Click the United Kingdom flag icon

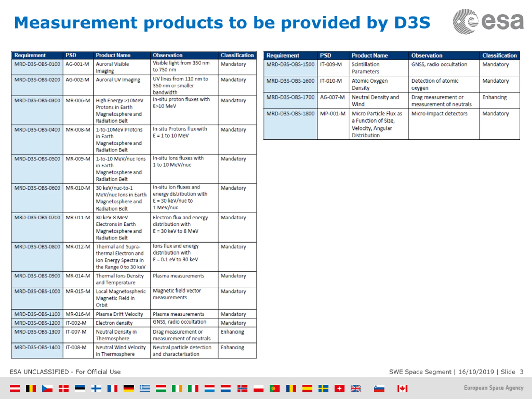pos(356,388)
